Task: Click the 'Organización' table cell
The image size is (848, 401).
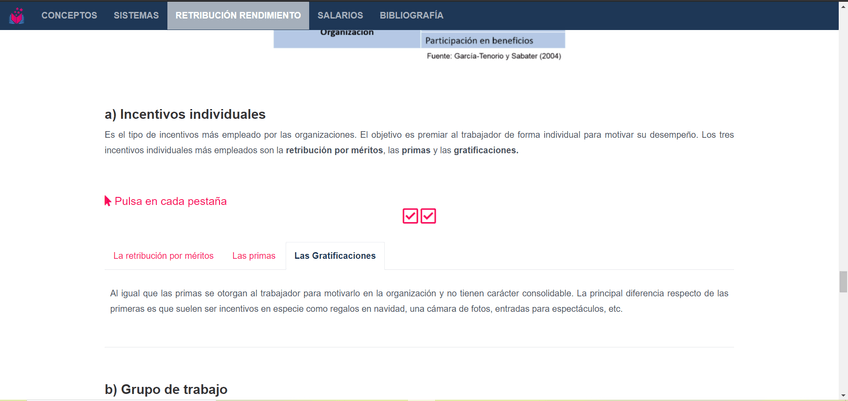Action: click(347, 38)
